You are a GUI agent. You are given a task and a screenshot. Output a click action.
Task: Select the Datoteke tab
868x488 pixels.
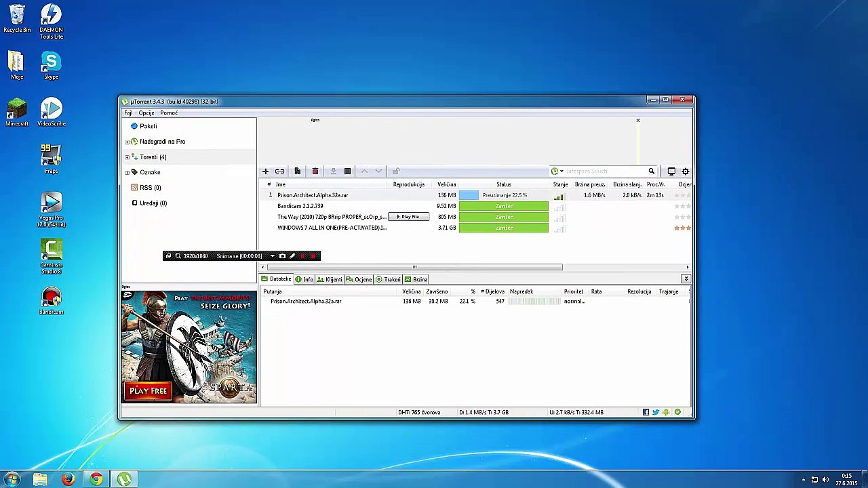coord(276,279)
